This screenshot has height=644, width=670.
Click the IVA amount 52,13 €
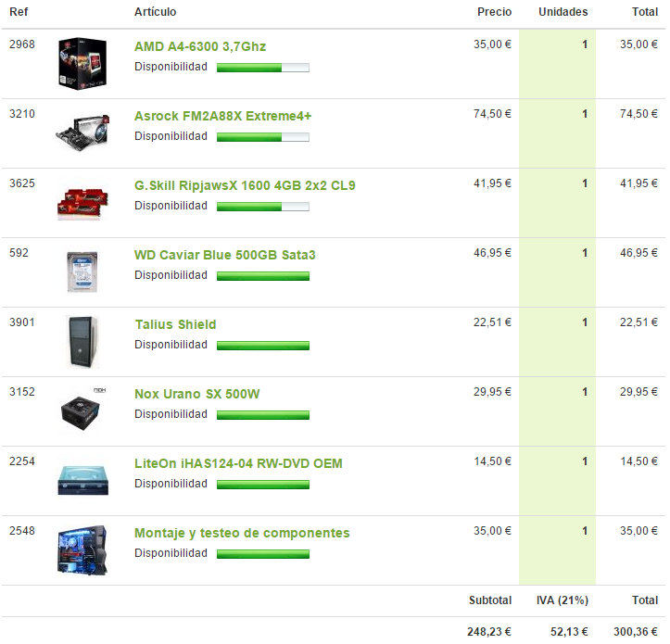click(x=569, y=632)
